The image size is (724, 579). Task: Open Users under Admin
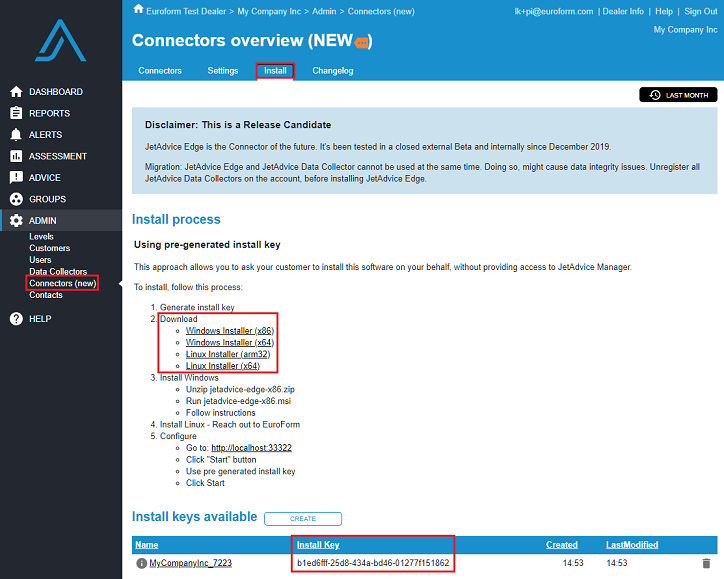pos(40,260)
